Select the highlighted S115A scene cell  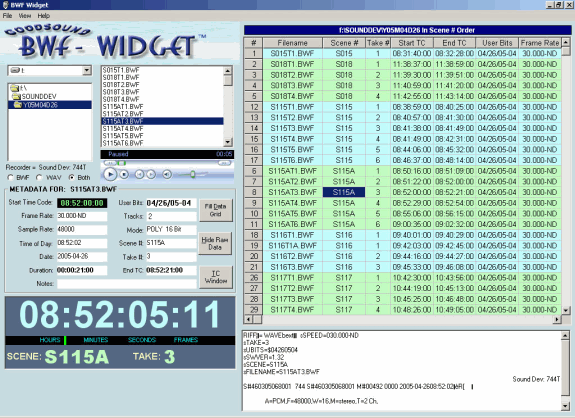344,192
